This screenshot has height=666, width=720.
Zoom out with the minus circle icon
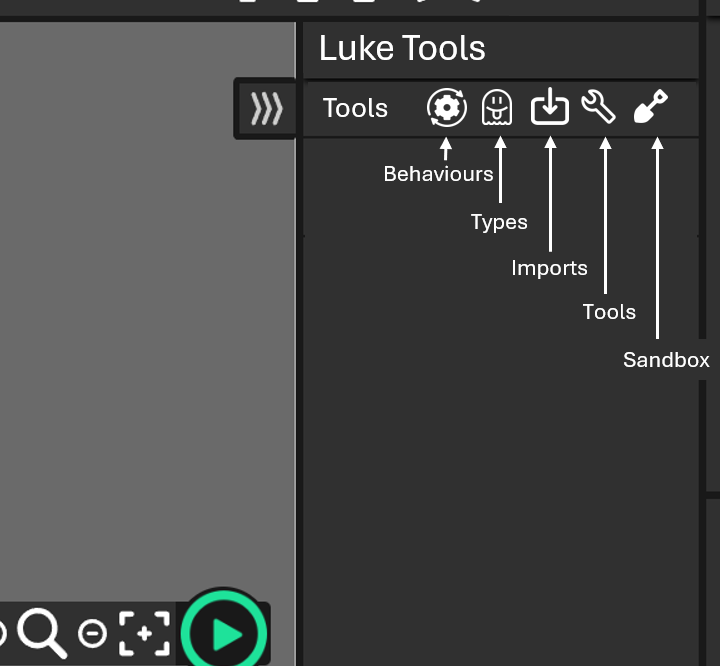point(92,633)
